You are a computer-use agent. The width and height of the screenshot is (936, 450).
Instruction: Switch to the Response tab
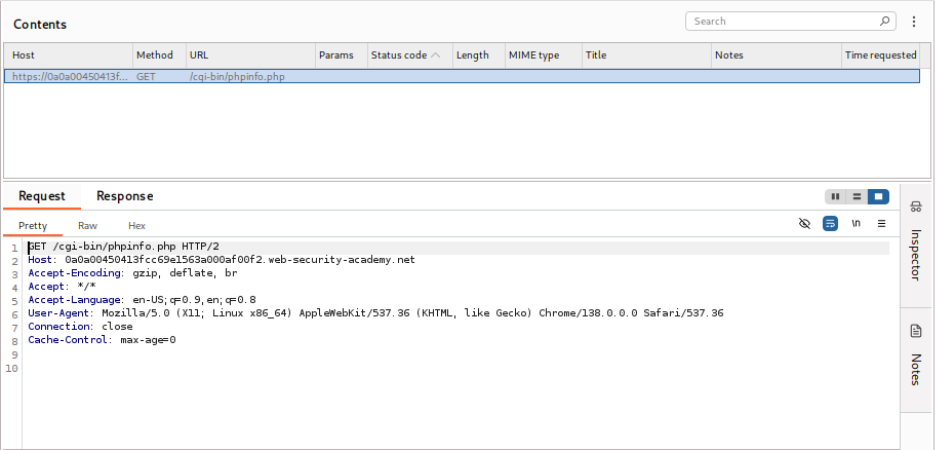pyautogui.click(x=124, y=196)
